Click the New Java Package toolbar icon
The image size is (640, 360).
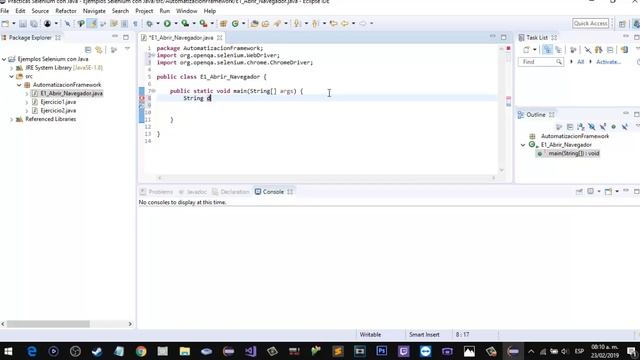[x=223, y=24]
